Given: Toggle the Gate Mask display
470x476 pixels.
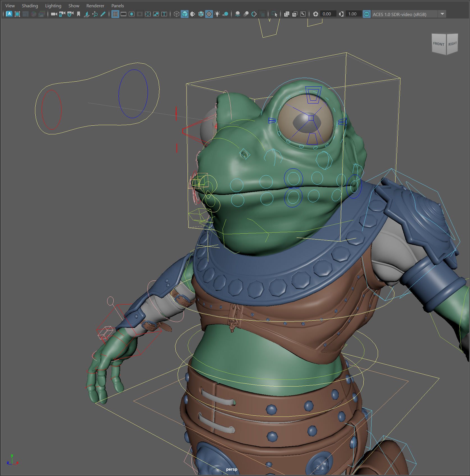Looking at the screenshot, I should coord(140,14).
